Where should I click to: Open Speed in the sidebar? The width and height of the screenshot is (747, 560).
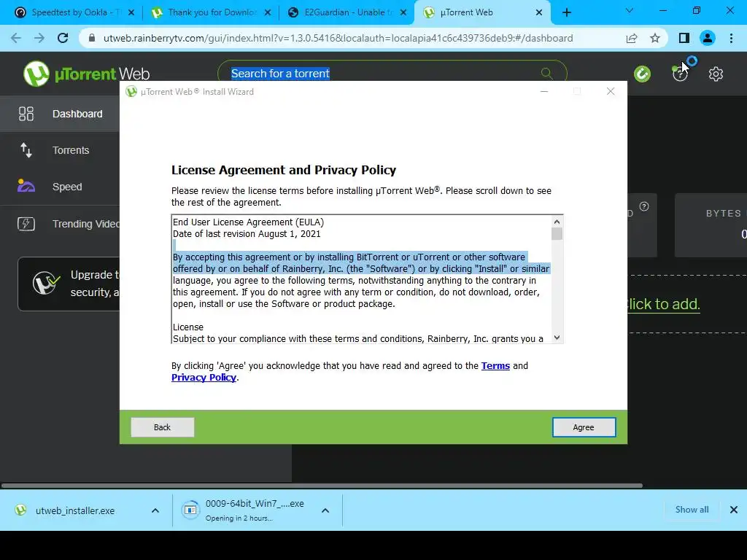click(60, 187)
